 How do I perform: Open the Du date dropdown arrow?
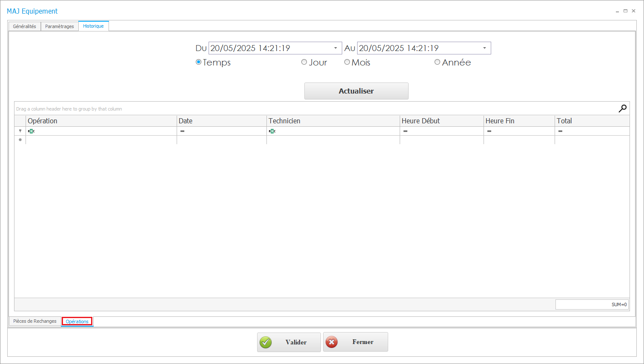335,48
